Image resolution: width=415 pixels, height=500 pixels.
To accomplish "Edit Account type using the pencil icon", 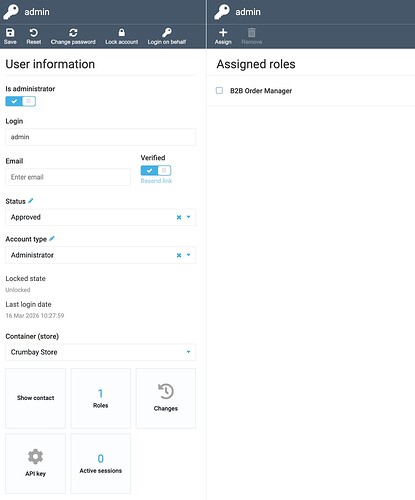I will tap(52, 239).
